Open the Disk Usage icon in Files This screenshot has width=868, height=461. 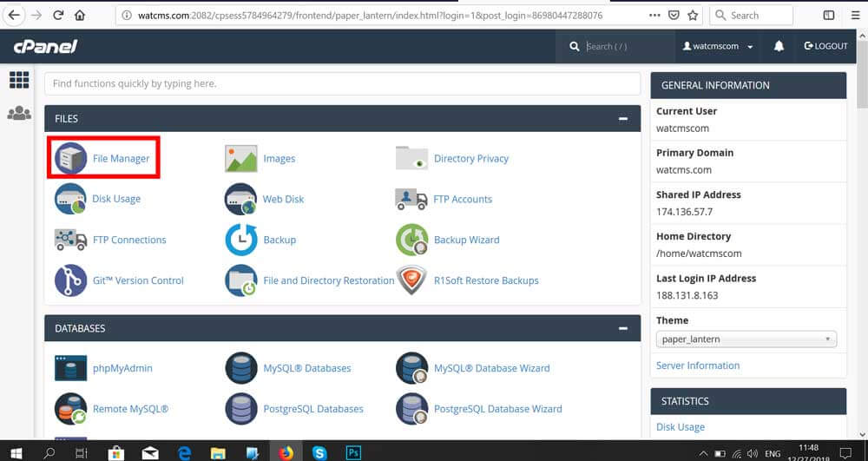tap(70, 199)
